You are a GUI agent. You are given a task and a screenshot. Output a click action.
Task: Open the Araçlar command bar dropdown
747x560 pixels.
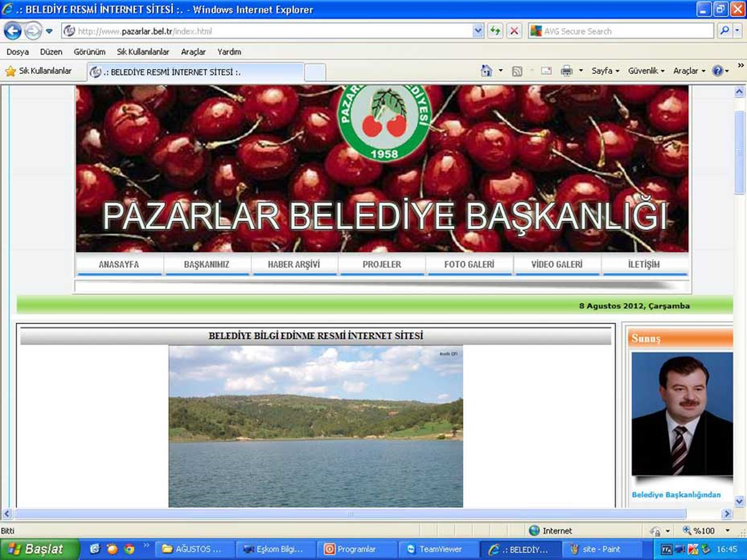(x=690, y=71)
